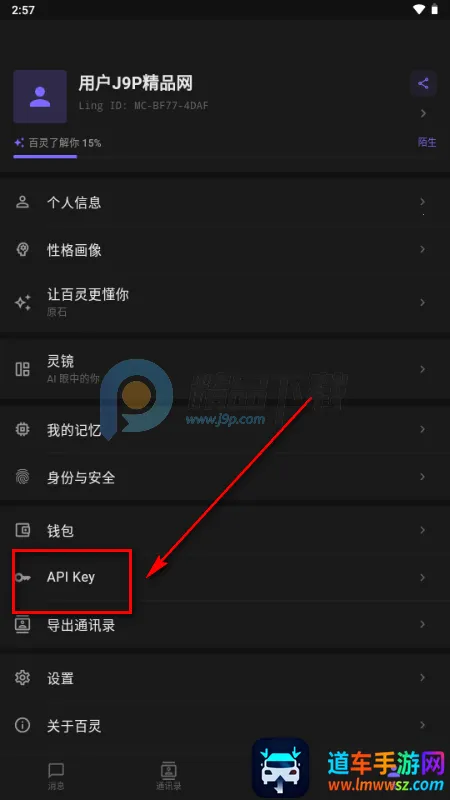Tap the key icon for API Key

pos(22,578)
